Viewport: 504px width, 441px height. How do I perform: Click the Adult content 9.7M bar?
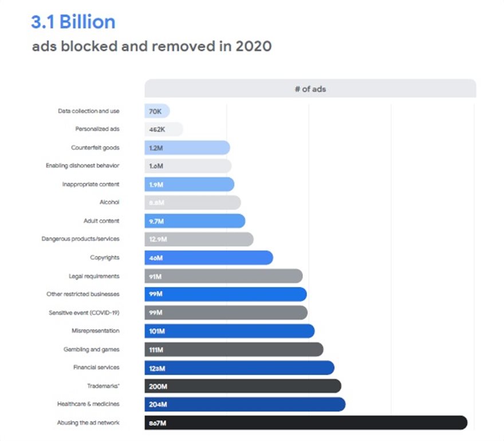point(194,221)
